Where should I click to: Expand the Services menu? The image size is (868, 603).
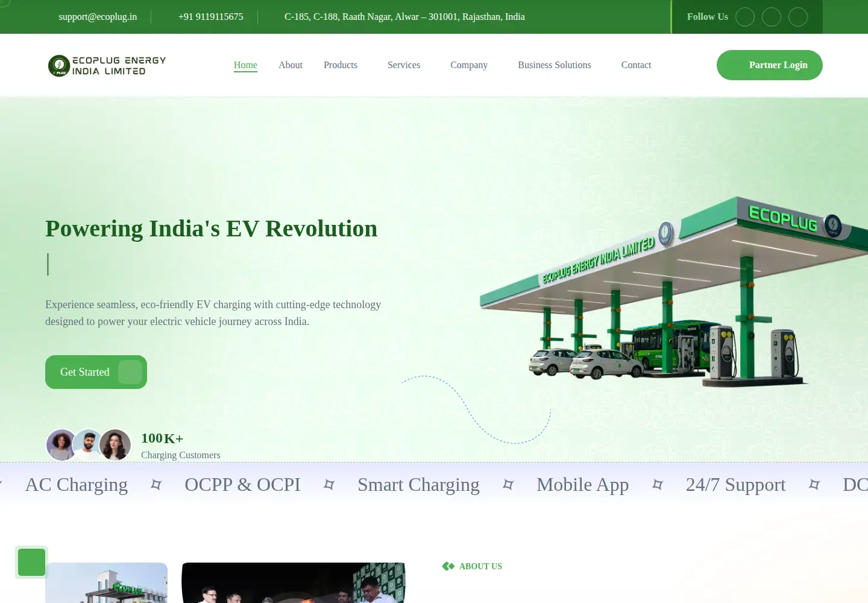404,65
